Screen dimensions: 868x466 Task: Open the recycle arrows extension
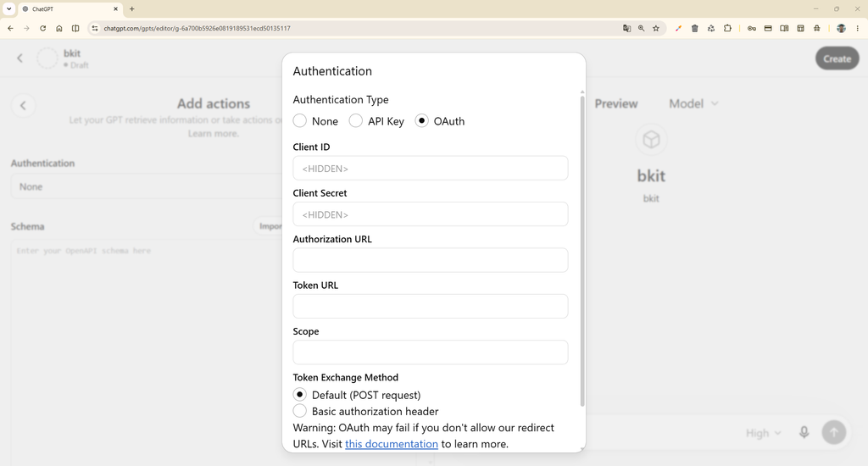pos(711,28)
